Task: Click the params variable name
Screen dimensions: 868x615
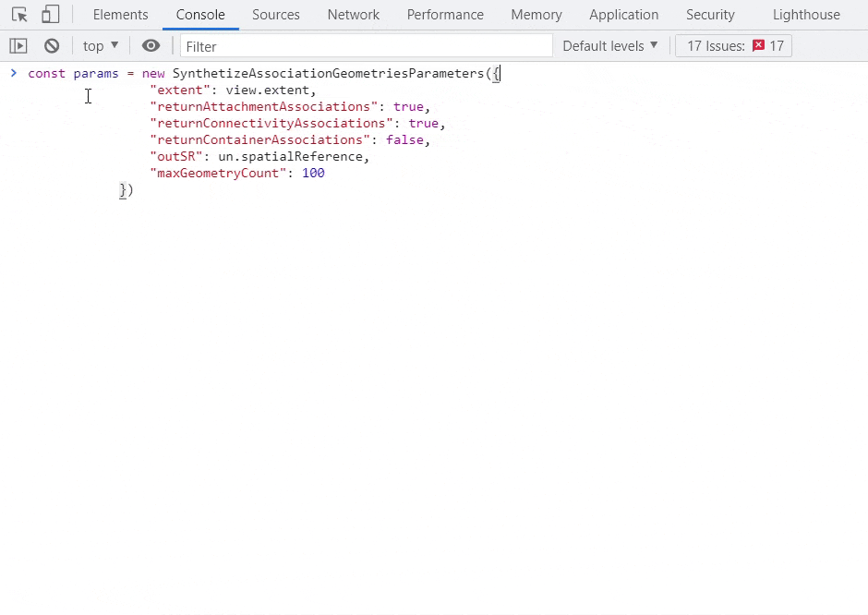Action: click(96, 74)
